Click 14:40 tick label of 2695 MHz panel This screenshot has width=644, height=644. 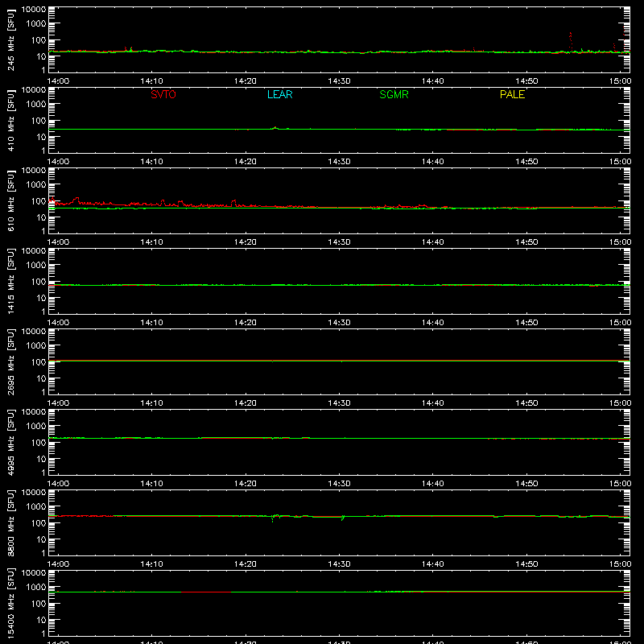pos(433,403)
